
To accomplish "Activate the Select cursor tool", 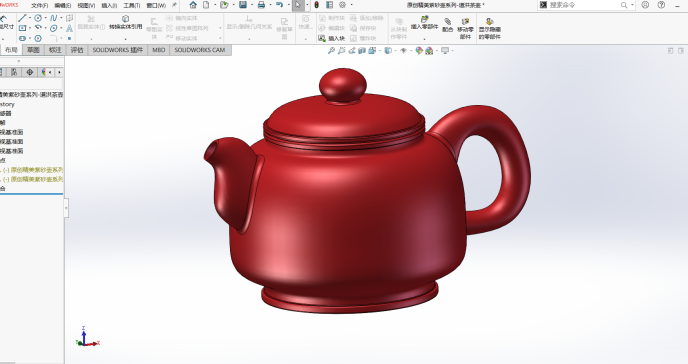I will pos(298,5).
